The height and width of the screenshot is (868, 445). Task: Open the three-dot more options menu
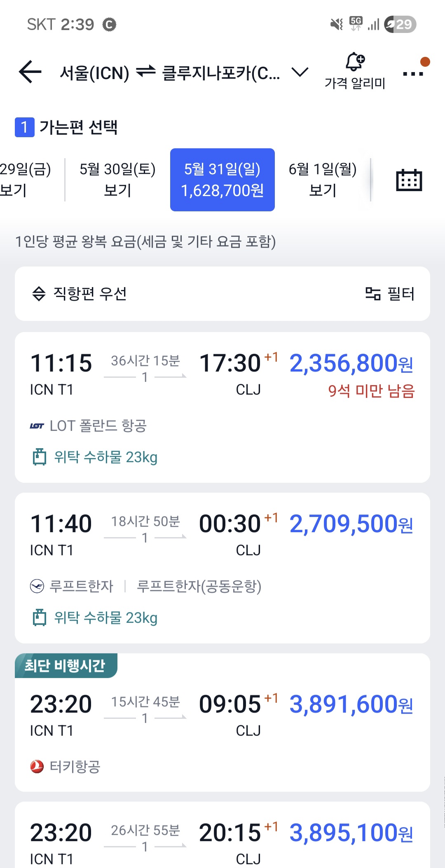[412, 74]
